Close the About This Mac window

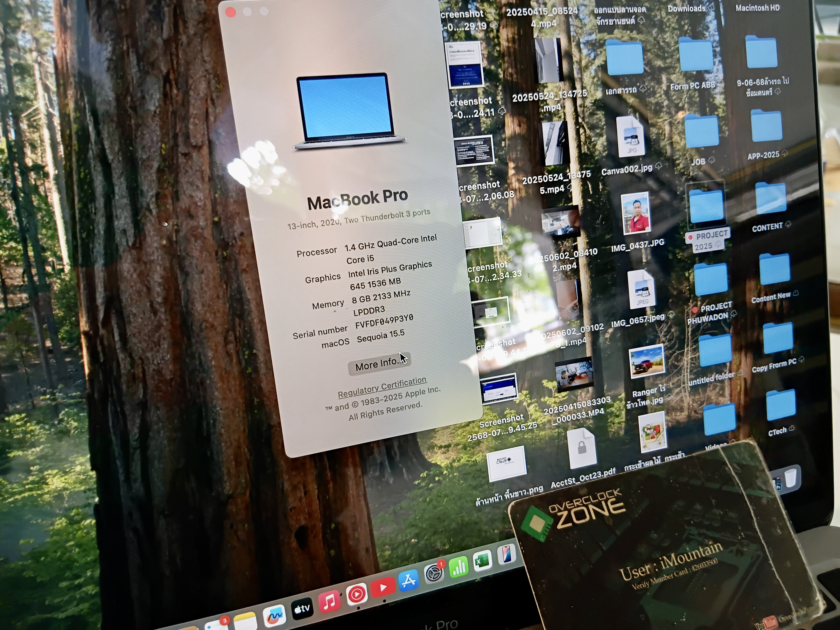(231, 12)
